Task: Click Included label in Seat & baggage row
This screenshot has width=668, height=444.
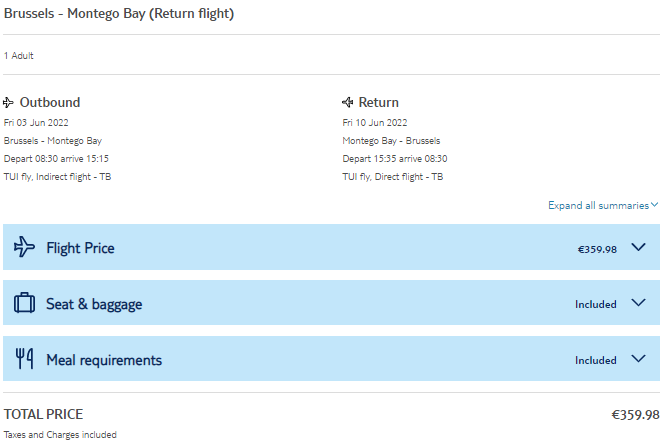Action: point(596,304)
